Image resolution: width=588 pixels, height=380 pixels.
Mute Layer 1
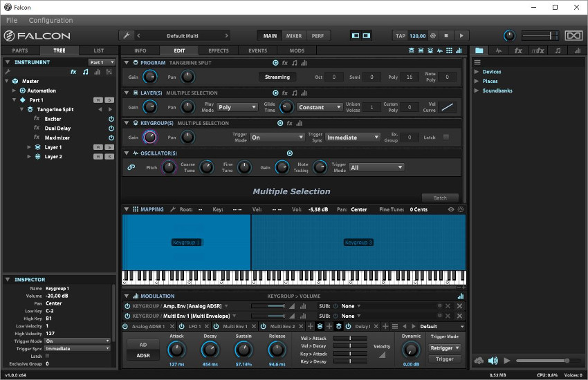click(x=98, y=147)
